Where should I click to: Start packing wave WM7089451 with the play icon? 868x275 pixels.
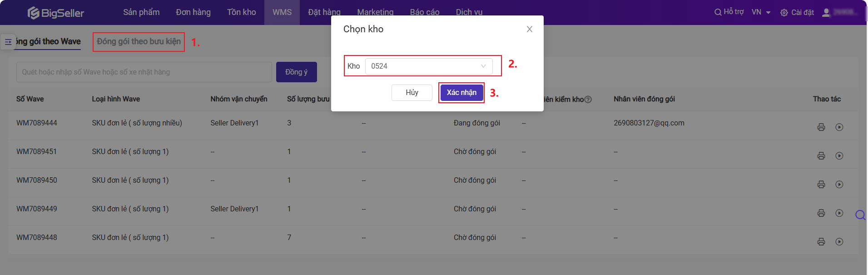tap(839, 156)
